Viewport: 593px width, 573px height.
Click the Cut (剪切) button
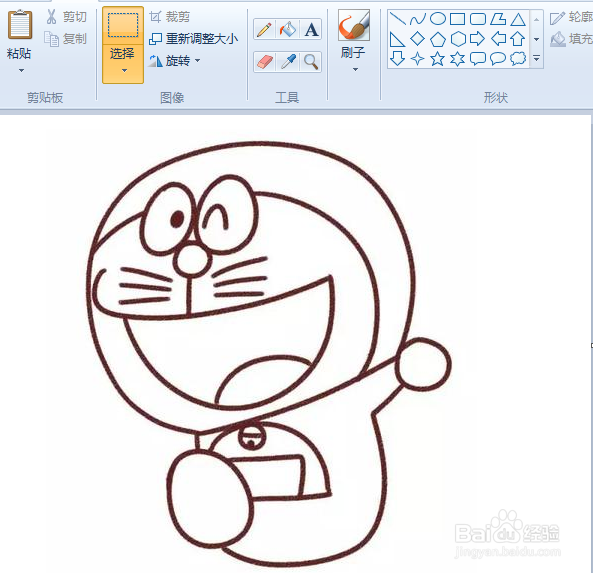pyautogui.click(x=67, y=17)
